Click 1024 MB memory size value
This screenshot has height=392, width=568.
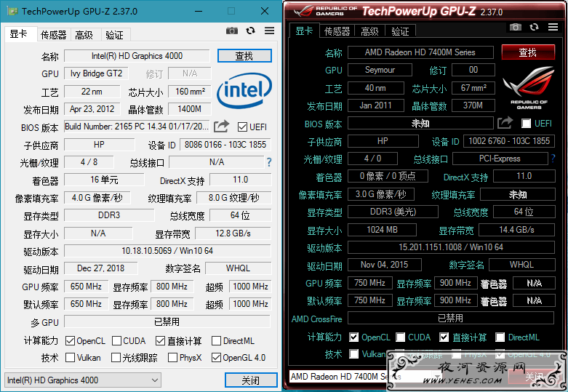click(382, 230)
